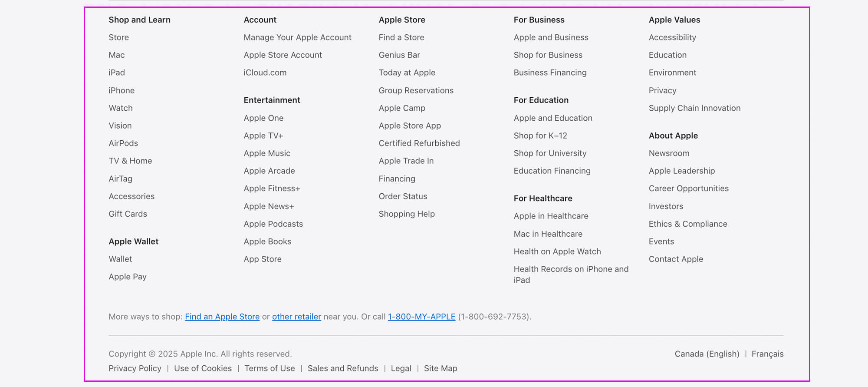Go to the Career Opportunities link

[x=688, y=189]
